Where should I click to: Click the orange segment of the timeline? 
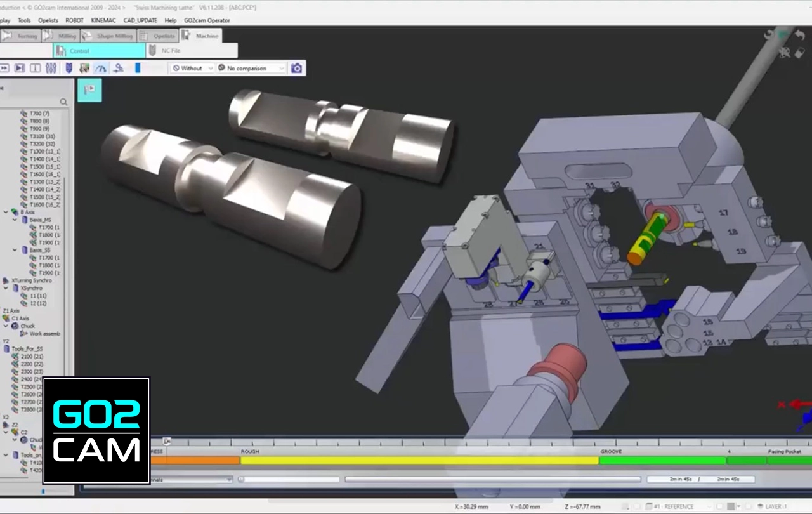click(194, 460)
